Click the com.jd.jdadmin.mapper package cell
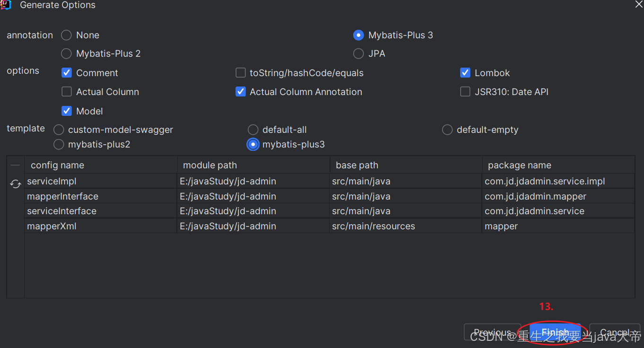This screenshot has width=644, height=348. coord(558,196)
